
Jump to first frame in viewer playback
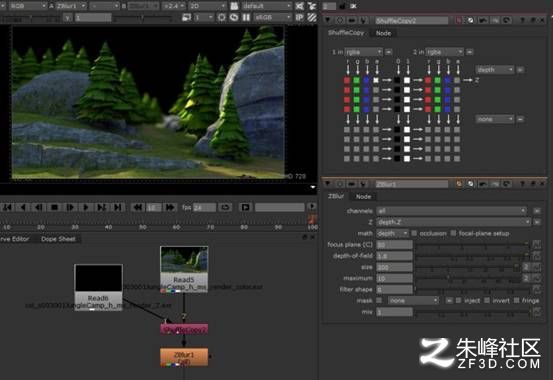click(7, 207)
